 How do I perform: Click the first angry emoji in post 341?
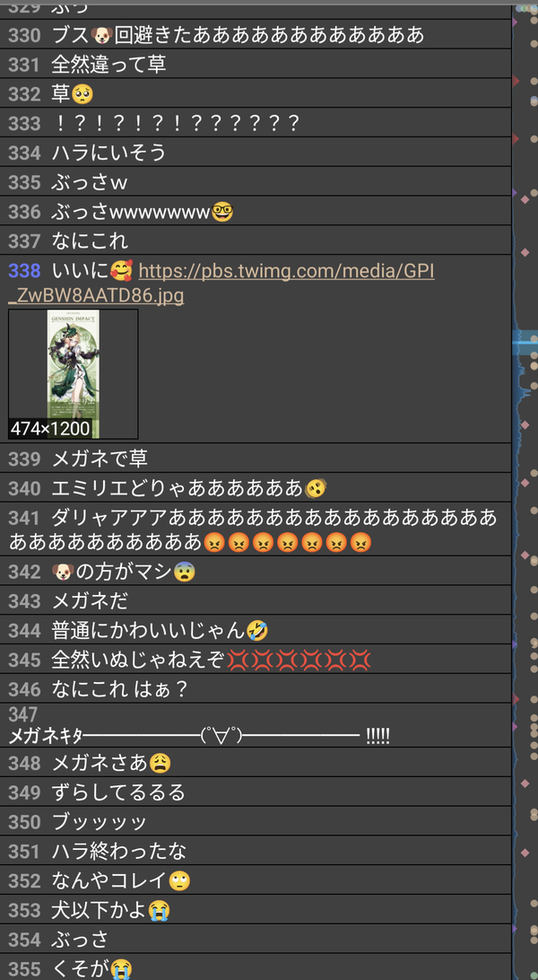click(213, 542)
